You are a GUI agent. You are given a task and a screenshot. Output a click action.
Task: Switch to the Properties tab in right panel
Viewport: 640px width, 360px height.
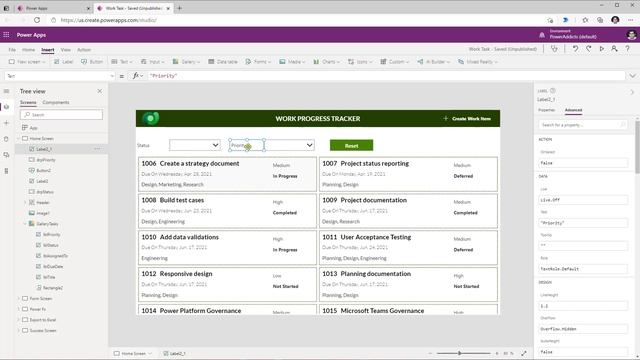547,110
